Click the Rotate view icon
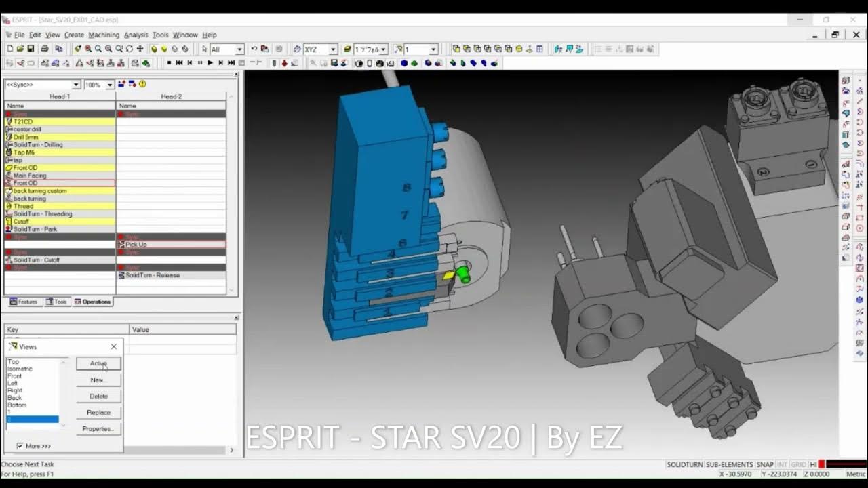Viewport: 868px width, 488px height. [x=130, y=49]
